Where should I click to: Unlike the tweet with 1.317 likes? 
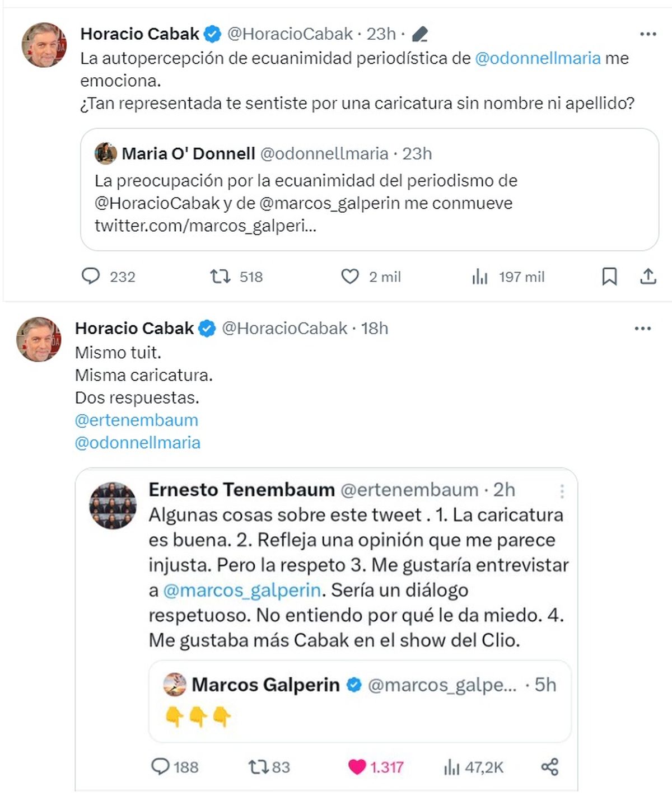pyautogui.click(x=357, y=766)
